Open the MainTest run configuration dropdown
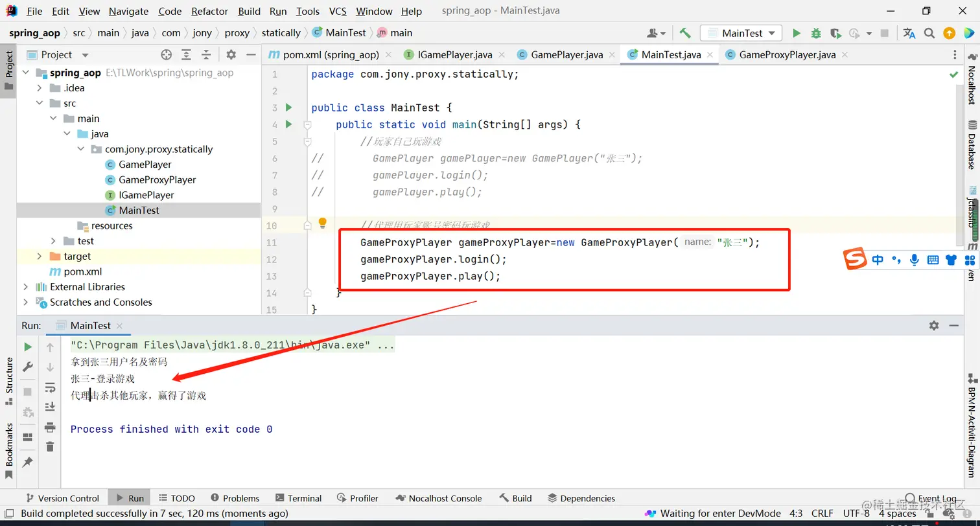The image size is (980, 526). point(741,33)
